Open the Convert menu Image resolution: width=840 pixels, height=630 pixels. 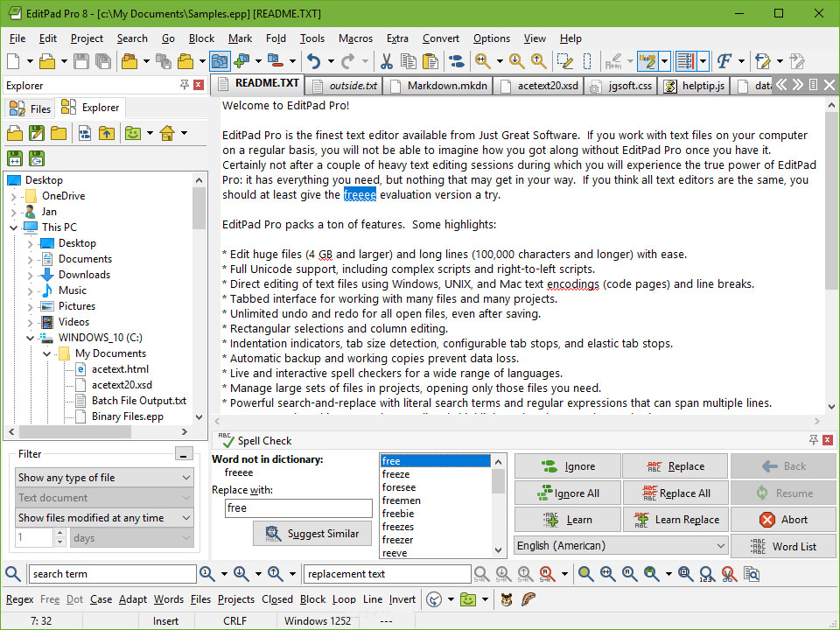tap(441, 38)
